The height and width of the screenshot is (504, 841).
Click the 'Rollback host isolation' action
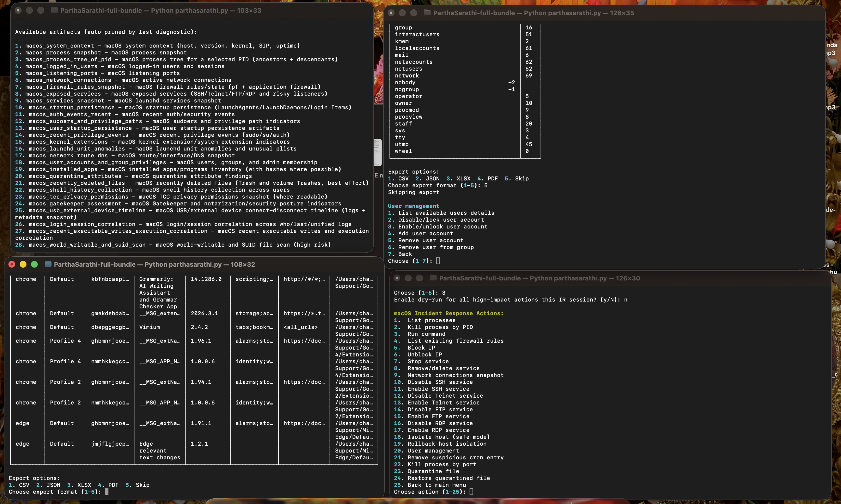tap(440, 443)
